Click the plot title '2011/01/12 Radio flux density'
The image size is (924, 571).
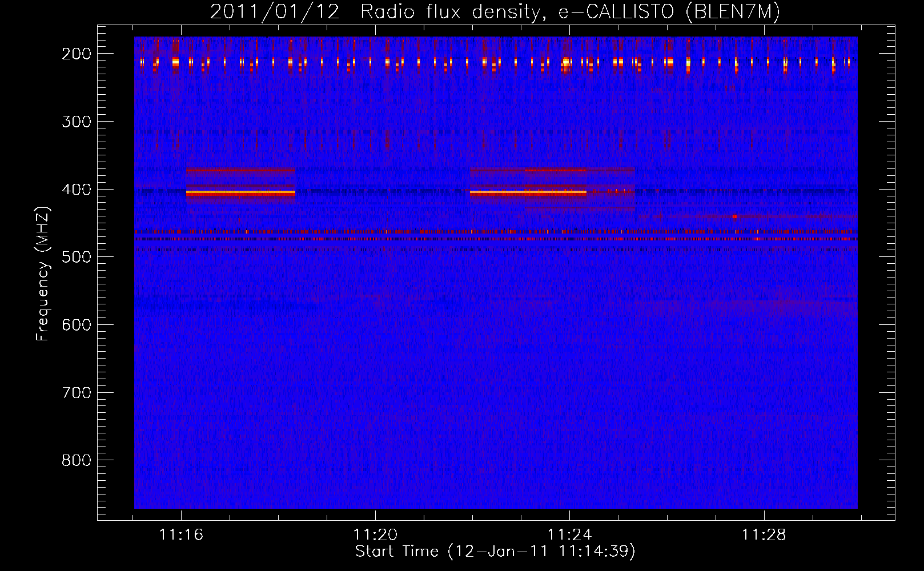495,11
